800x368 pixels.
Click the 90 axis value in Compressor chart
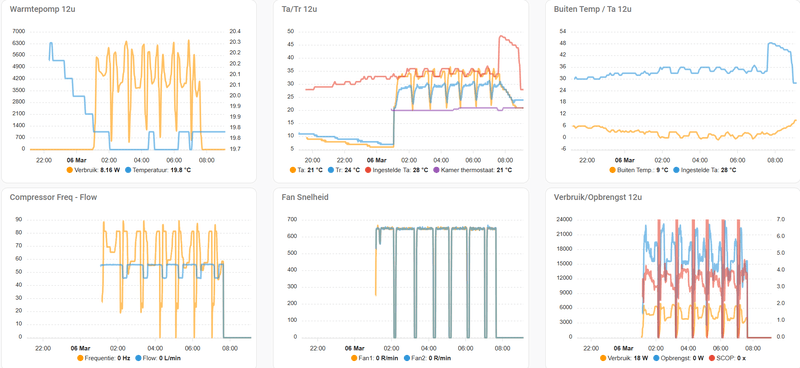coord(20,219)
